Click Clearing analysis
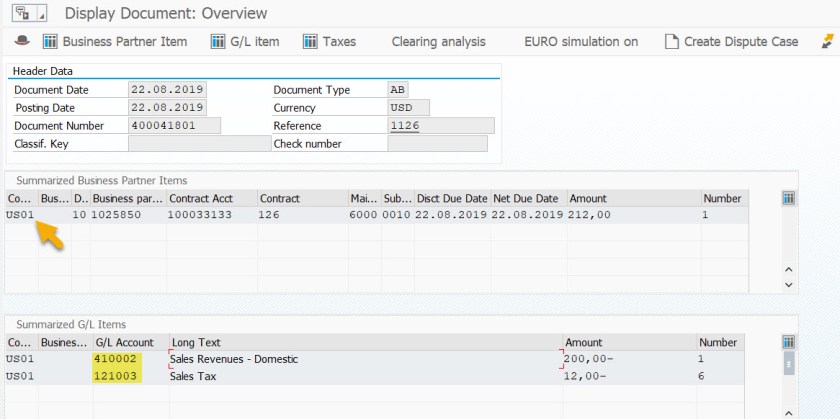This screenshot has height=419, width=840. [438, 41]
